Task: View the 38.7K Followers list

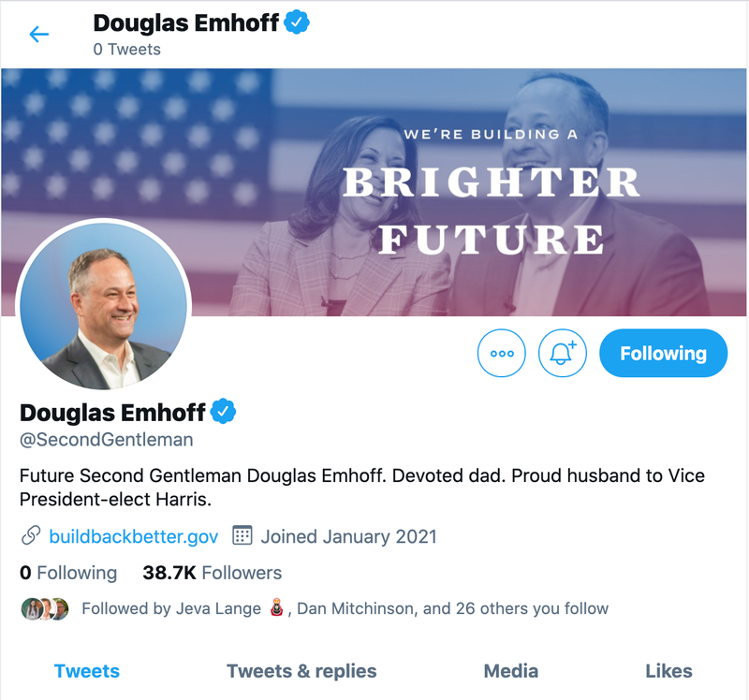Action: 212,573
